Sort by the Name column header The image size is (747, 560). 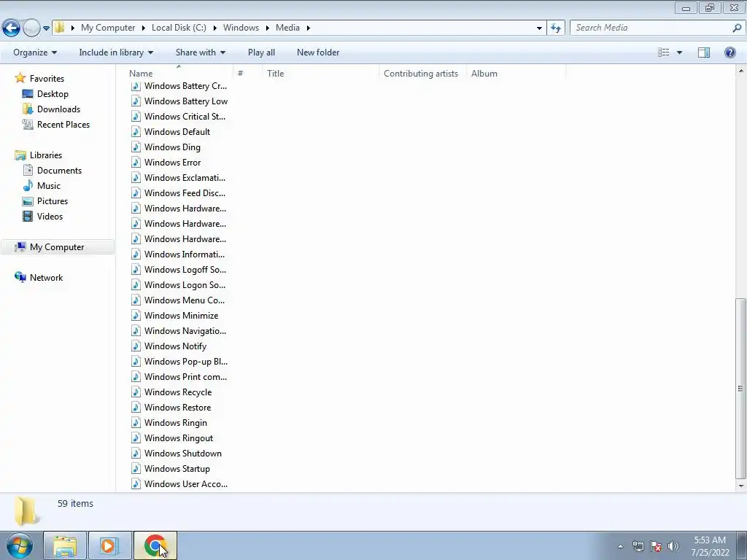(x=179, y=74)
